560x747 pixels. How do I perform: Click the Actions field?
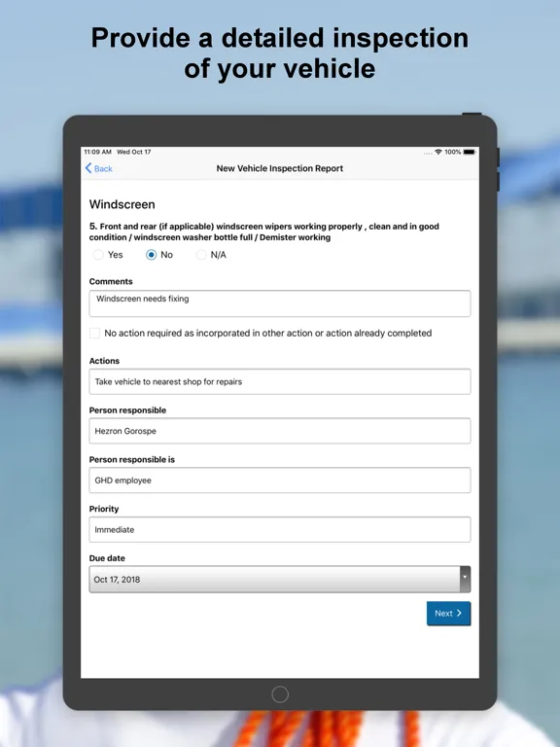click(x=280, y=381)
